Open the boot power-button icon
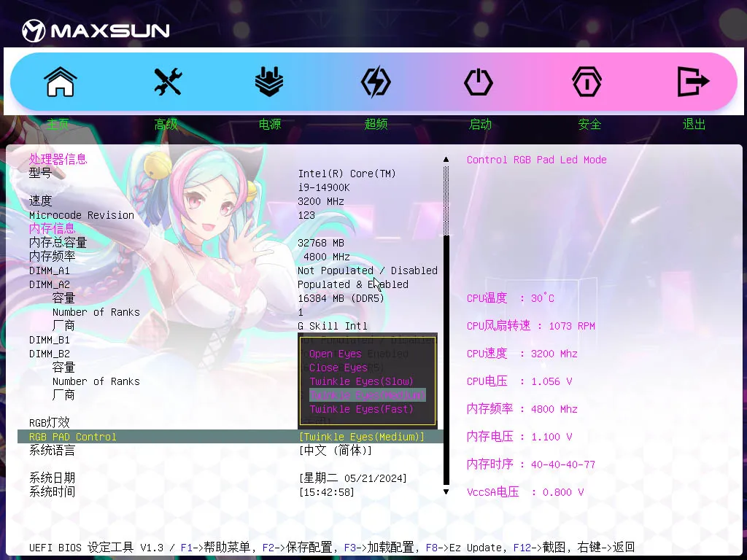This screenshot has width=747, height=560. [x=479, y=82]
